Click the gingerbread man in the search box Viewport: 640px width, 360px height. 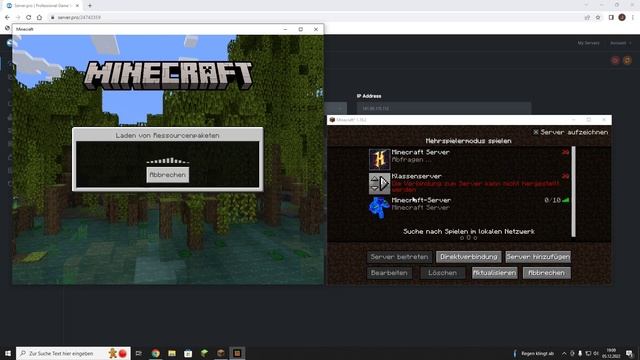coord(113,353)
